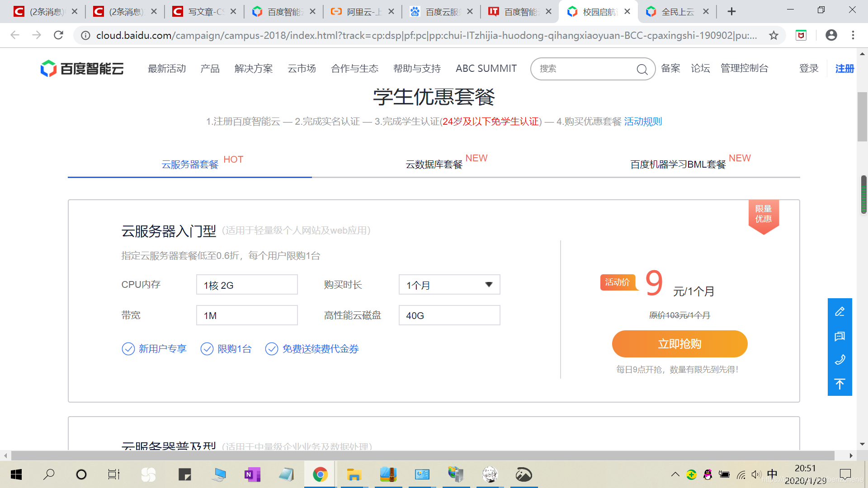Click the search magnifier icon
The image size is (868, 488).
[x=642, y=69]
